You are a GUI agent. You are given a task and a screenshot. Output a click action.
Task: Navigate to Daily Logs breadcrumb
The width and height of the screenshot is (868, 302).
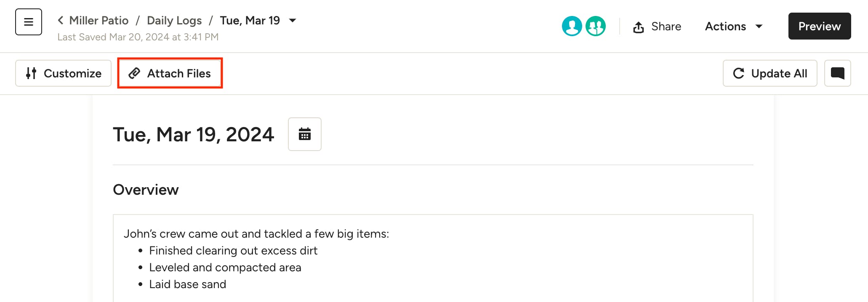[174, 20]
